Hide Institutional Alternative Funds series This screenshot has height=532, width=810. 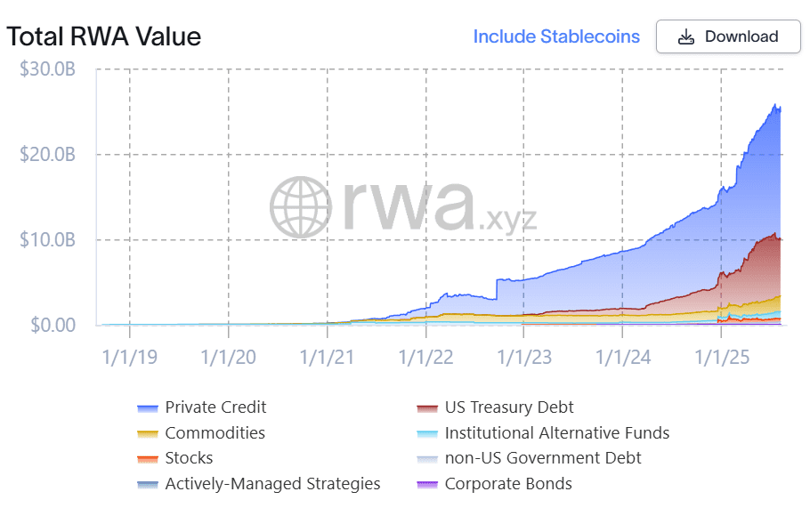556,433
